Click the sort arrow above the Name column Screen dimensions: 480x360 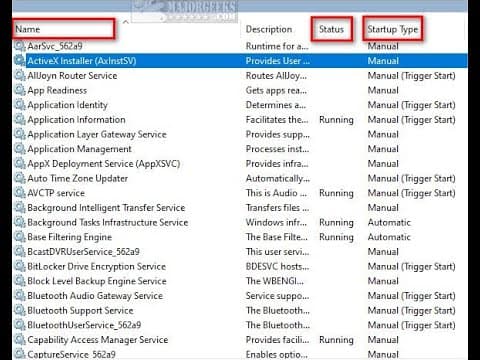[x=126, y=22]
